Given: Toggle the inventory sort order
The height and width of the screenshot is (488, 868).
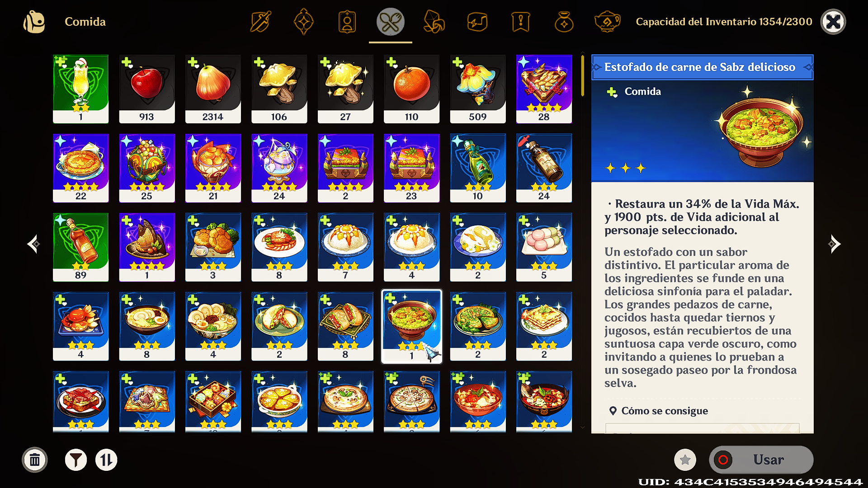Looking at the screenshot, I should coord(106,460).
